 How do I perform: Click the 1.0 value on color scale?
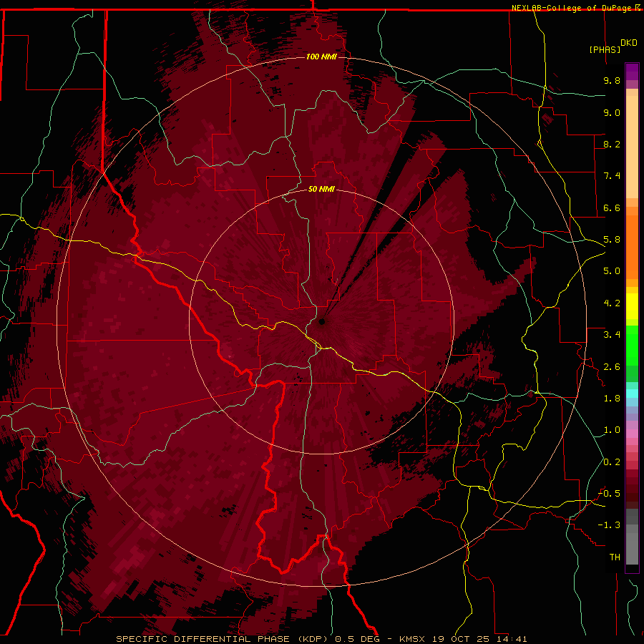pos(612,430)
